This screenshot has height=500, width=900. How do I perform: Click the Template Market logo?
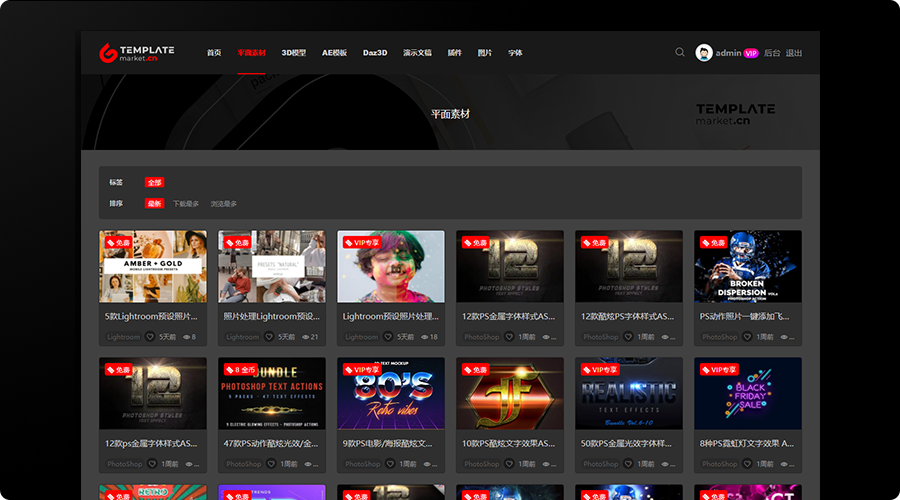click(137, 53)
